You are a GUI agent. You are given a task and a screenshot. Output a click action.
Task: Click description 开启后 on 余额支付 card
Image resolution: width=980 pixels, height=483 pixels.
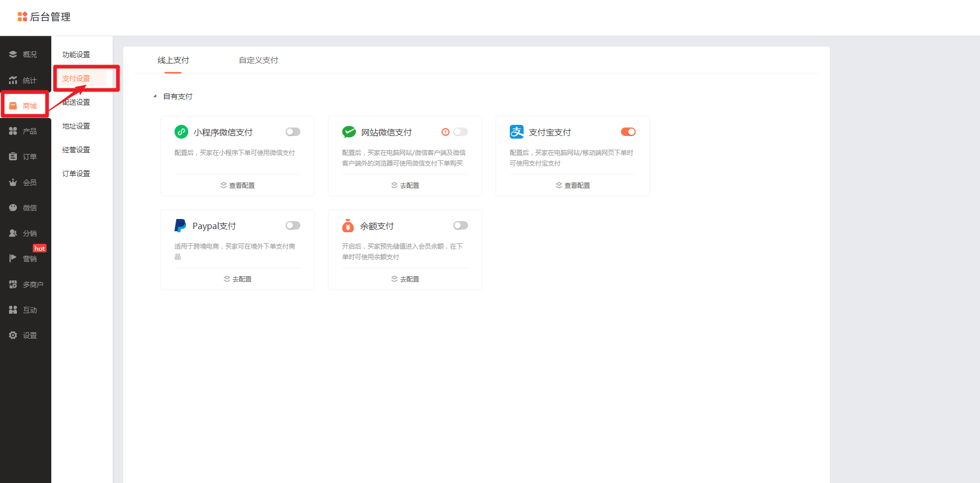click(402, 251)
